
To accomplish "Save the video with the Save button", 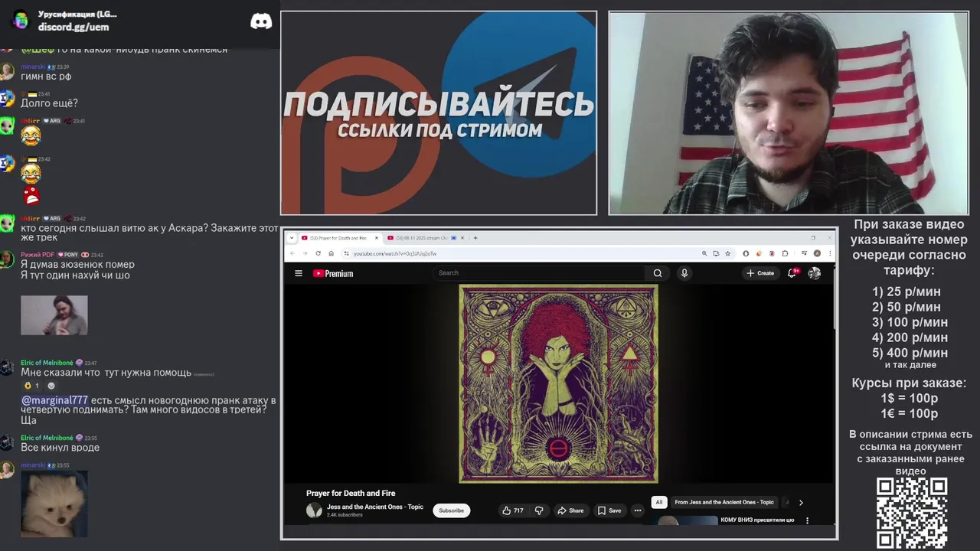I will pyautogui.click(x=609, y=510).
